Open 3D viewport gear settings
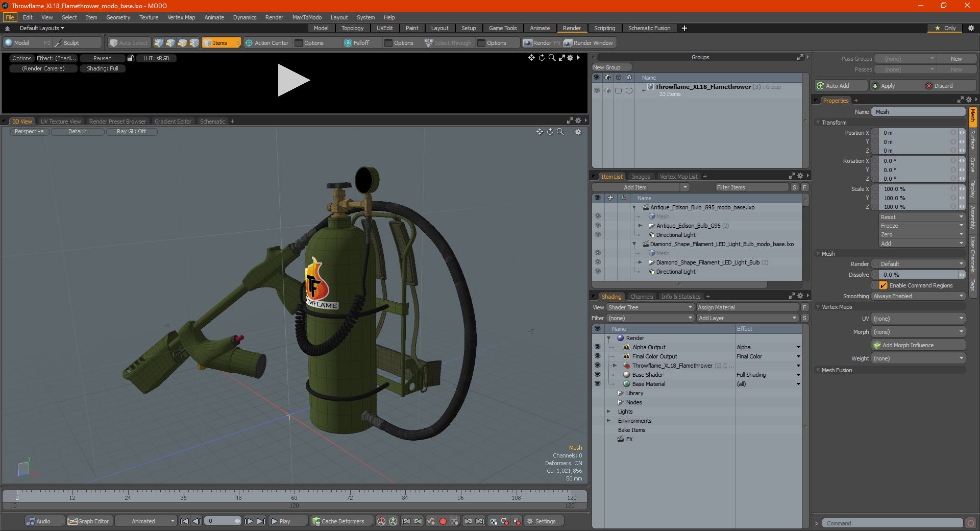 click(578, 132)
